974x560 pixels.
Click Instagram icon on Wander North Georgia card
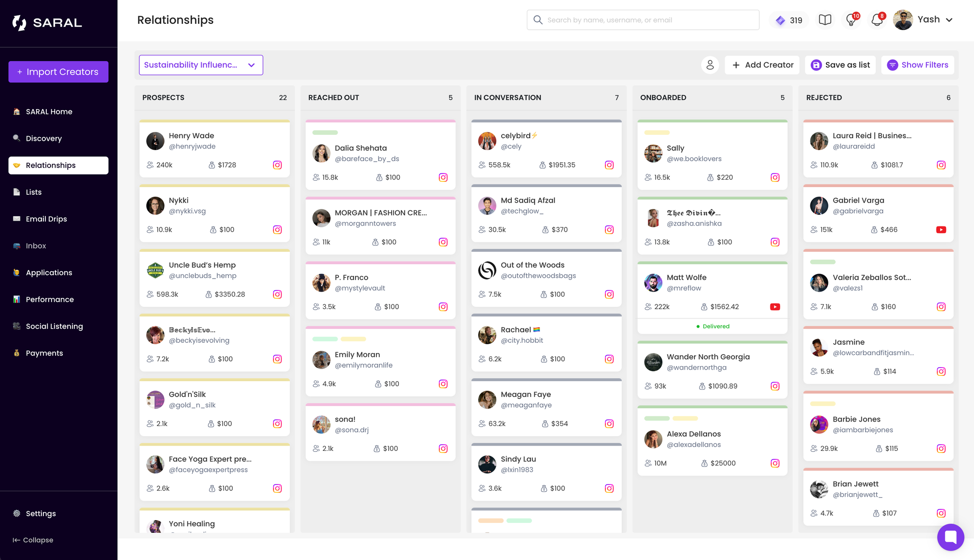775,386
